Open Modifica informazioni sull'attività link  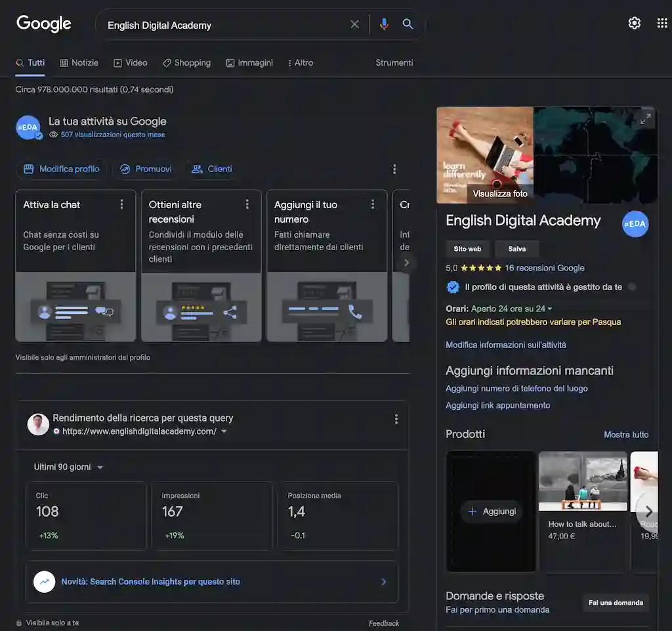tap(506, 345)
